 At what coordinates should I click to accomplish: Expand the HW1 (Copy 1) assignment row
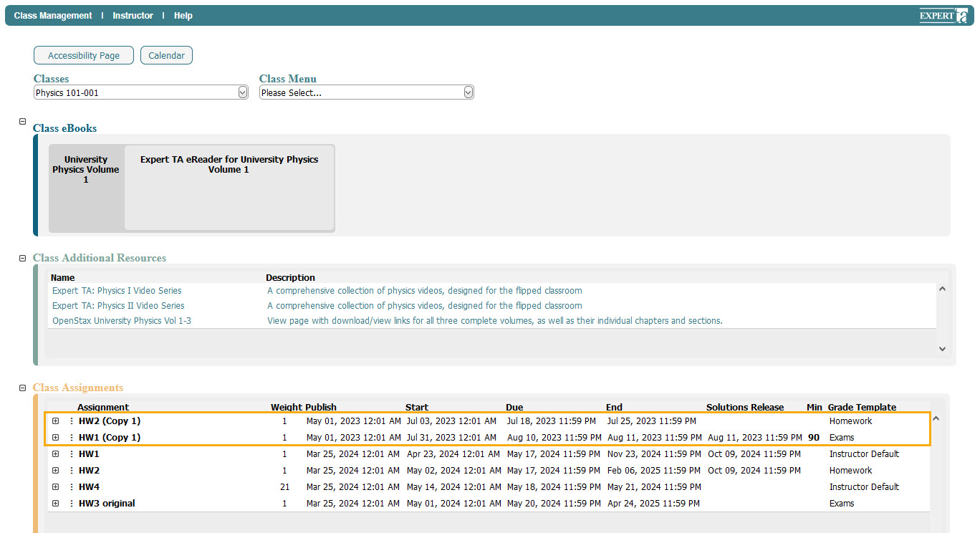tap(55, 438)
